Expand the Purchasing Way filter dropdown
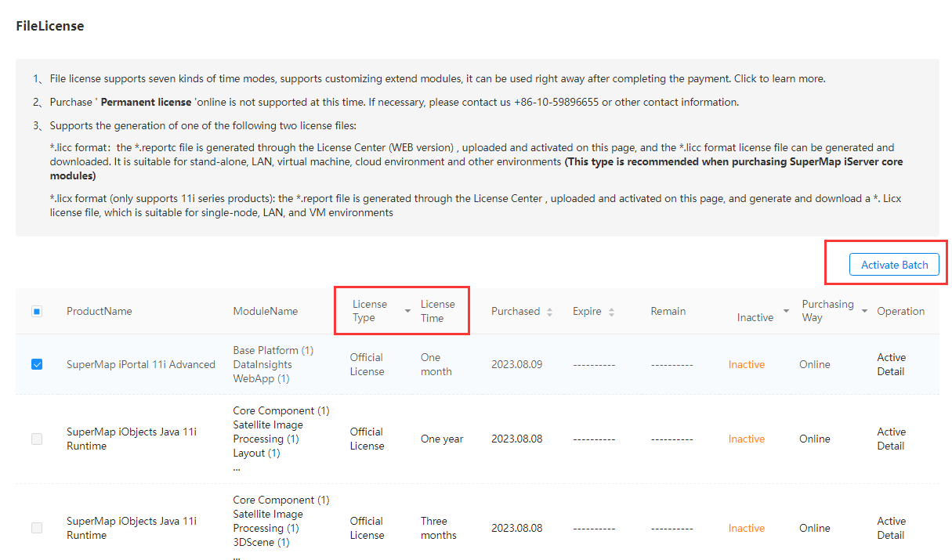This screenshot has width=952, height=560. 864,312
